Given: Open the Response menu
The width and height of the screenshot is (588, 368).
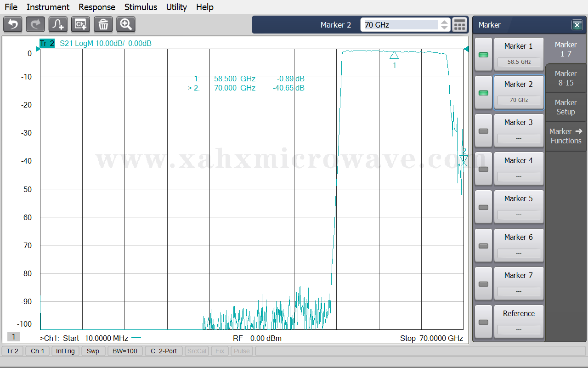Looking at the screenshot, I should [96, 7].
